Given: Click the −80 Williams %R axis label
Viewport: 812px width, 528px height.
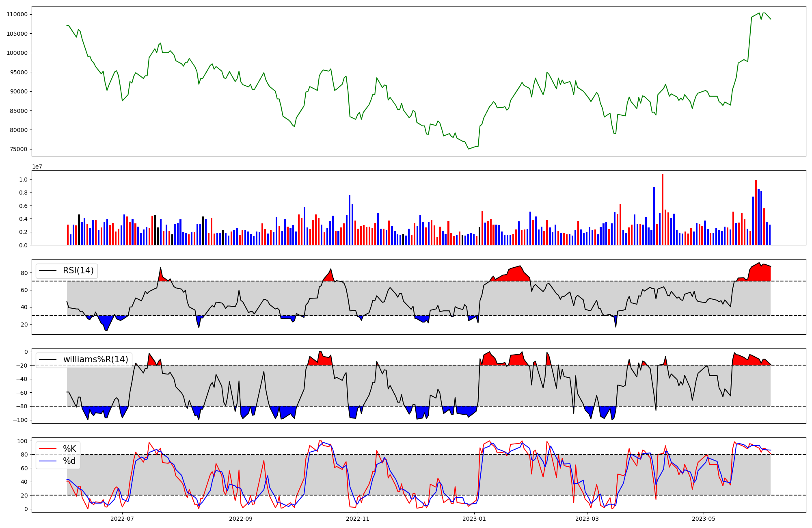Looking at the screenshot, I should pyautogui.click(x=21, y=406).
